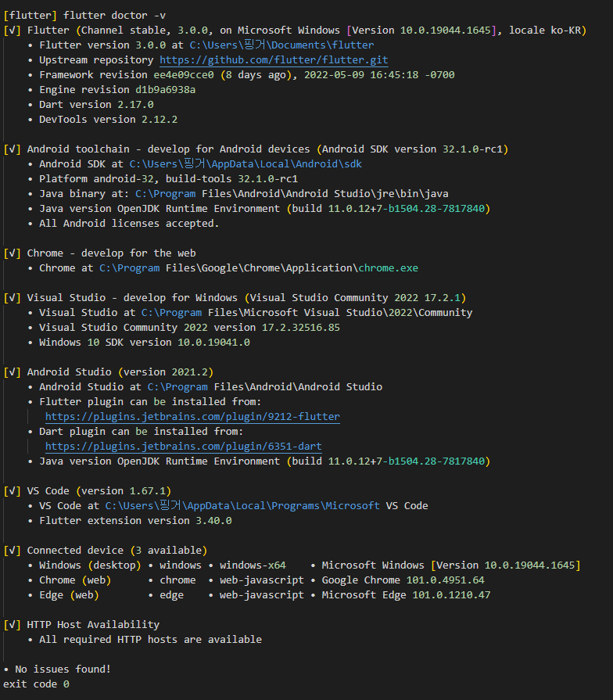Screen dimensions: 613x700
Task: Click "Microsoft Edge 101.0.1210.47" version text
Action: [x=406, y=595]
